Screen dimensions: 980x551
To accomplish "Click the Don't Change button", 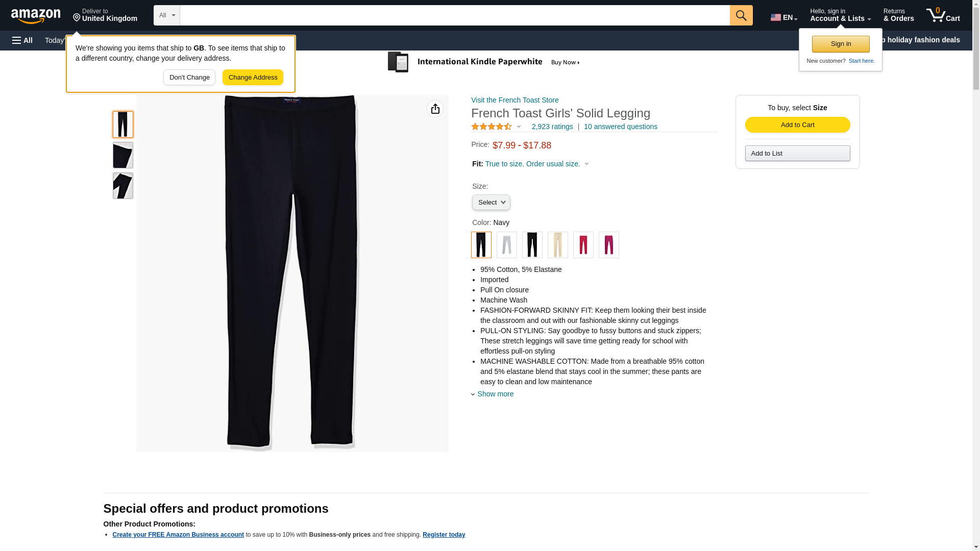I will [189, 78].
